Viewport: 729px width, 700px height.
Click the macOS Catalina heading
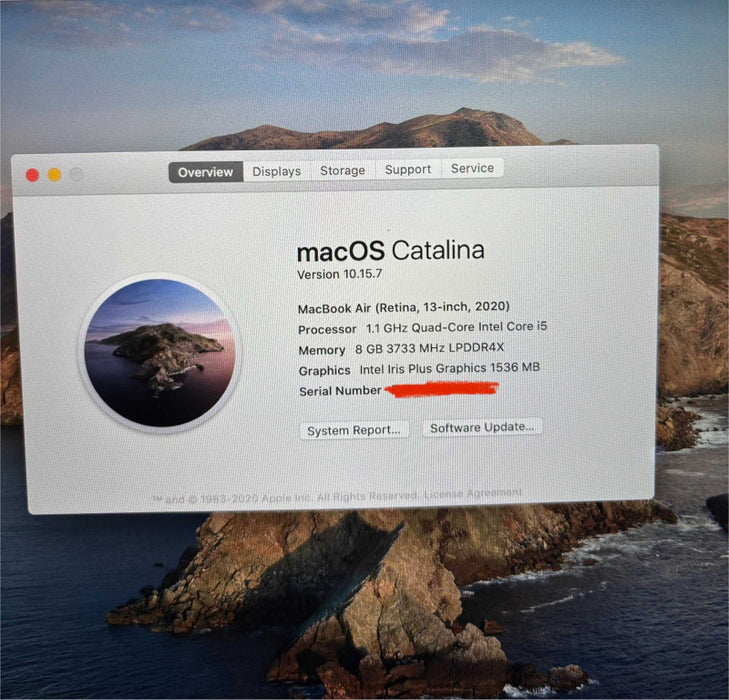click(391, 251)
